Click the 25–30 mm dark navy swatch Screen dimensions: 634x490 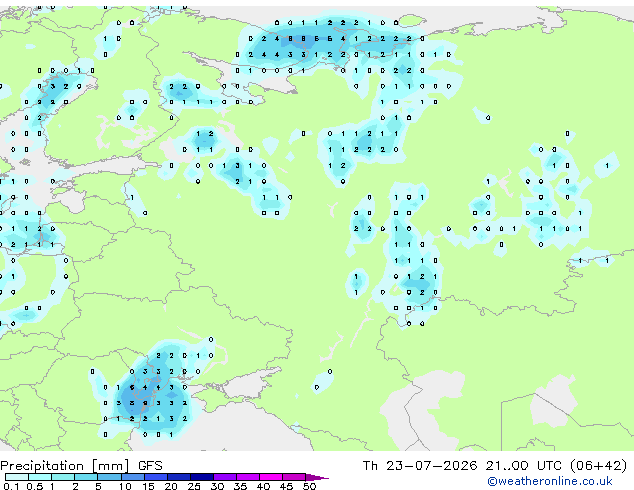point(202,477)
